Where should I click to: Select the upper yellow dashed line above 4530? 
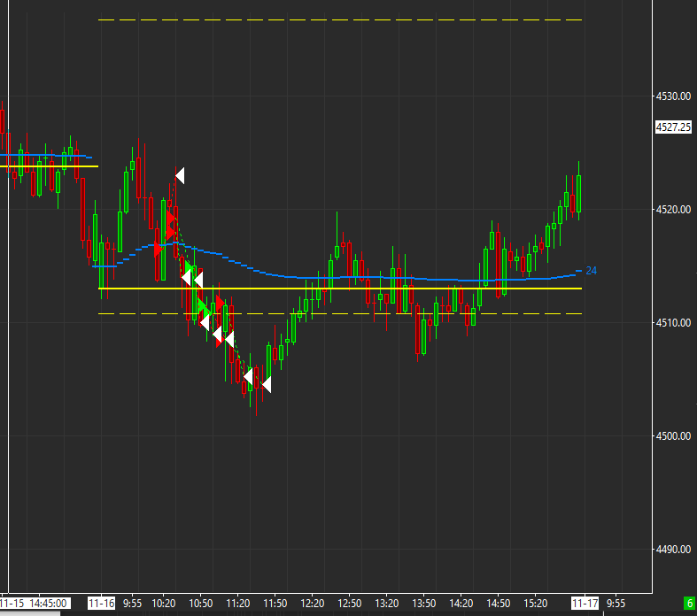pyautogui.click(x=340, y=20)
